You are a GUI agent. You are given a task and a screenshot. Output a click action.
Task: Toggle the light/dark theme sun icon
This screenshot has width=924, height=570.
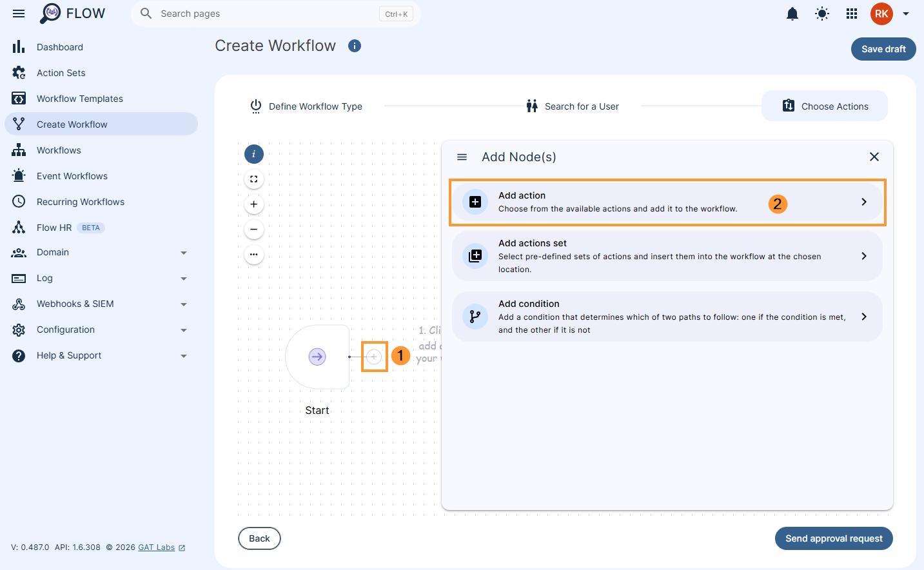click(x=822, y=14)
